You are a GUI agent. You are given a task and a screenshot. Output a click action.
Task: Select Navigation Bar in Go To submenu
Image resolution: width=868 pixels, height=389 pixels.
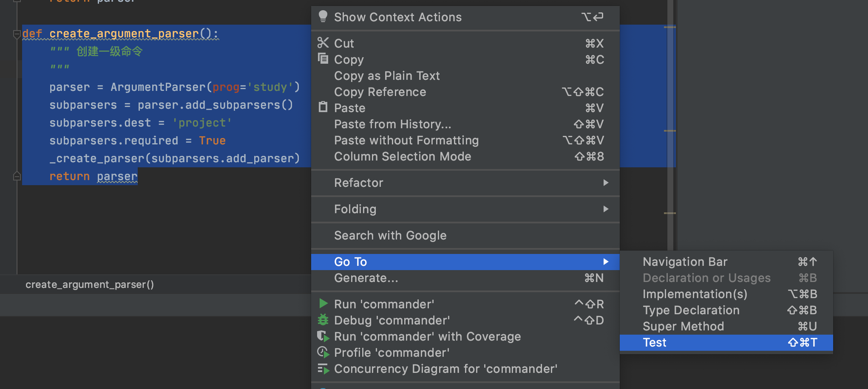[726, 262]
